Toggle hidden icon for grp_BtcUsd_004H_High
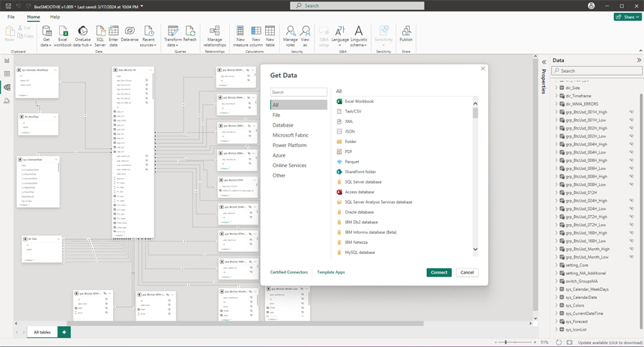This screenshot has width=644, height=347. coord(631,145)
